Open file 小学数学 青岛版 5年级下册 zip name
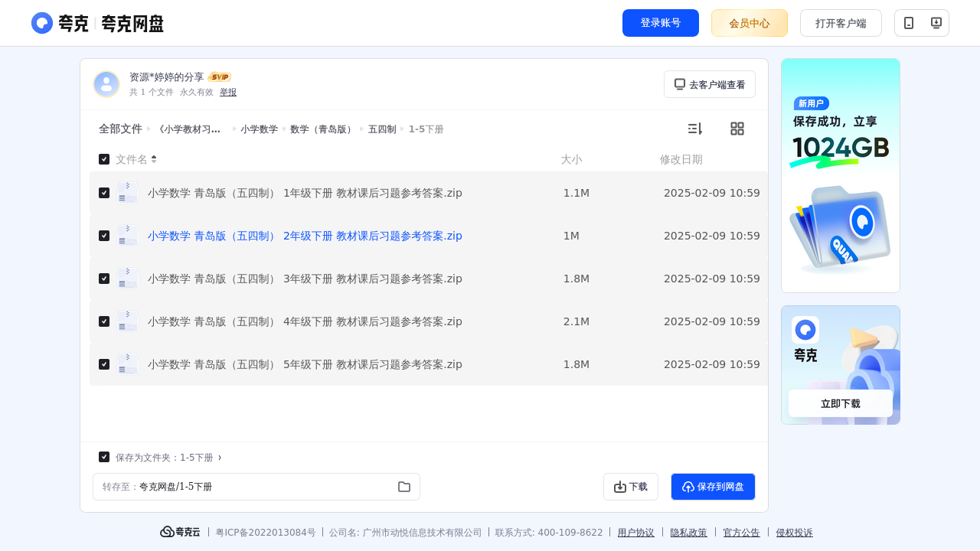Viewport: 980px width, 551px height. click(x=305, y=364)
